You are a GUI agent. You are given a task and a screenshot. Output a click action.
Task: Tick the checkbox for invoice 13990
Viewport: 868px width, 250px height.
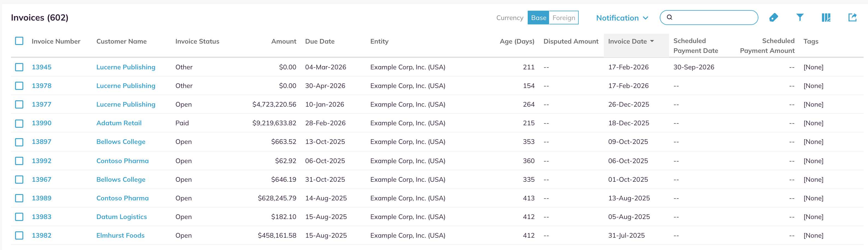(x=19, y=123)
